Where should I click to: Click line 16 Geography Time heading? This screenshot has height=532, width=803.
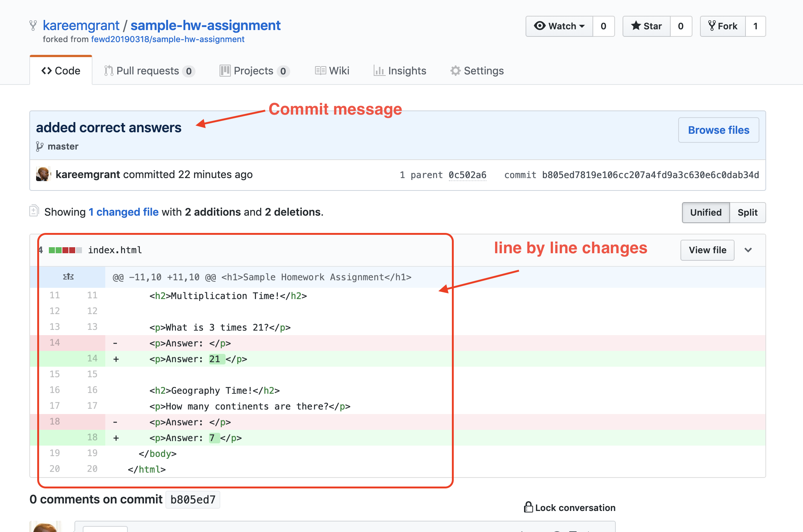click(x=214, y=391)
